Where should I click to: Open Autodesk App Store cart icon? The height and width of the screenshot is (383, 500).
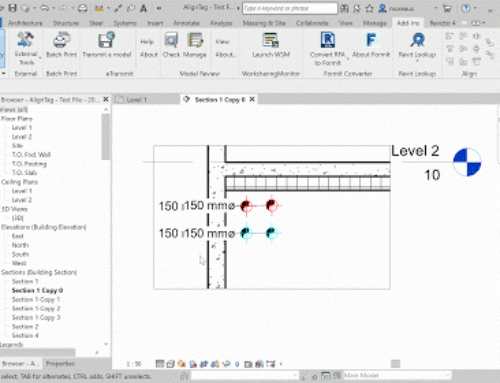pyautogui.click(x=447, y=8)
